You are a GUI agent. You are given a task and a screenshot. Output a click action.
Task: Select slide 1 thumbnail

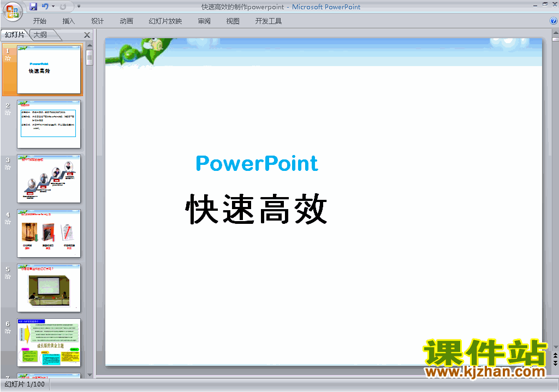click(49, 70)
